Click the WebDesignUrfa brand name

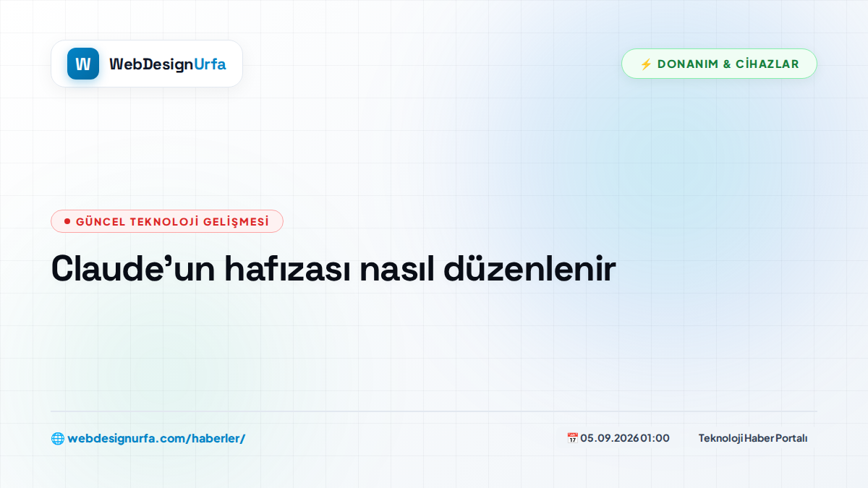168,64
